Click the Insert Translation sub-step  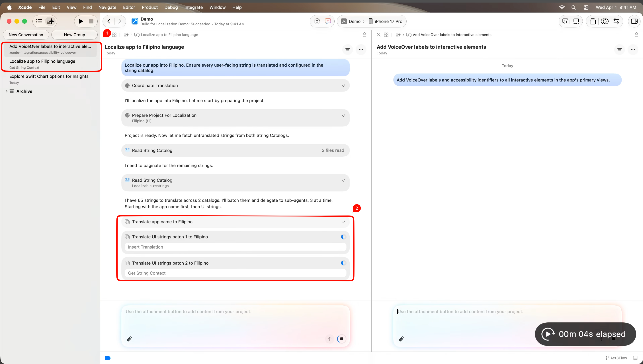pos(235,247)
